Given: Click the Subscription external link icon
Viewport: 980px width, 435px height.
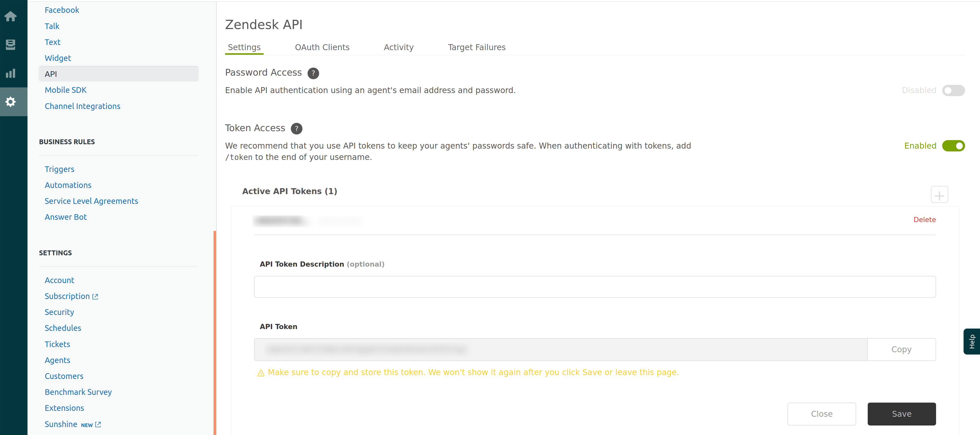Looking at the screenshot, I should (x=95, y=297).
